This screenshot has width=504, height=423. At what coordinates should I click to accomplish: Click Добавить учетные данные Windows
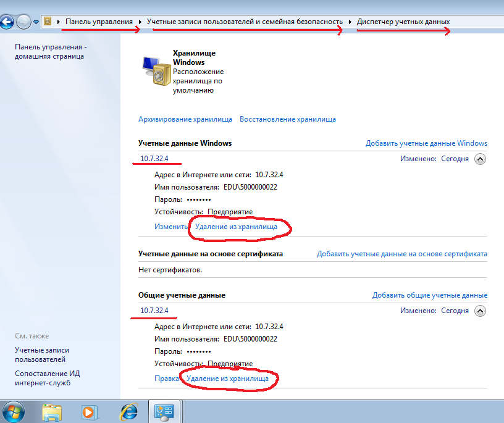(426, 143)
